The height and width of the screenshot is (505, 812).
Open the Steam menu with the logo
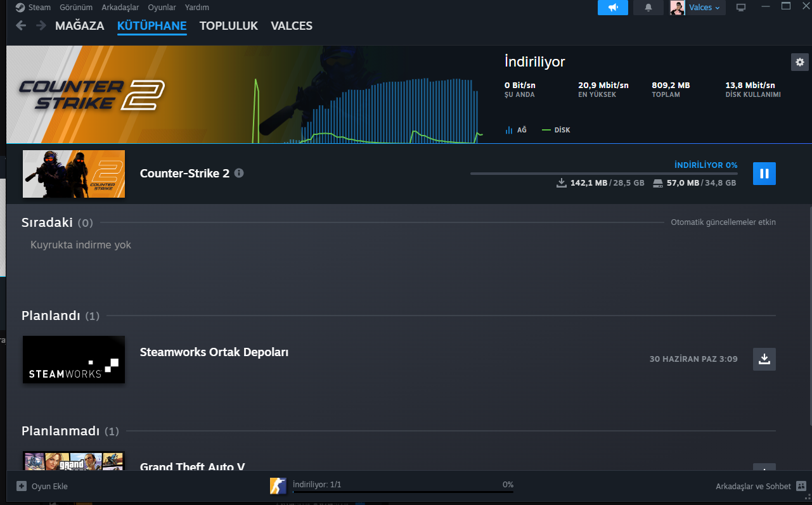[x=34, y=8]
